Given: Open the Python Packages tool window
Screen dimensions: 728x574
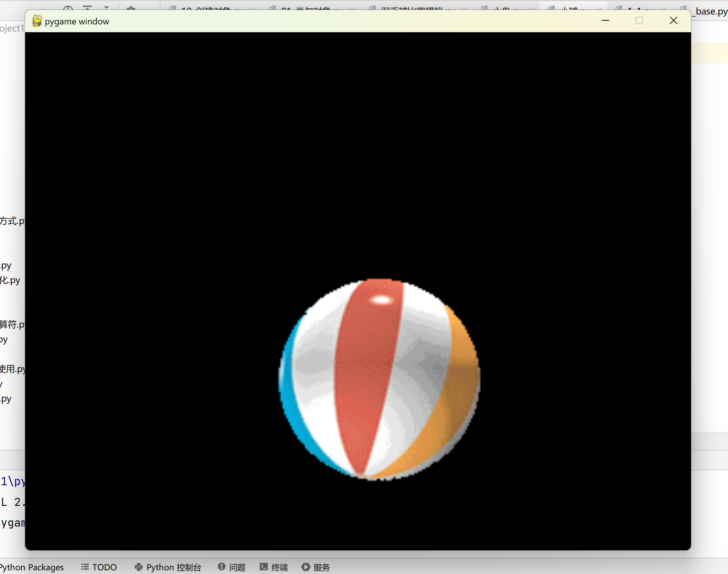Looking at the screenshot, I should 31,567.
